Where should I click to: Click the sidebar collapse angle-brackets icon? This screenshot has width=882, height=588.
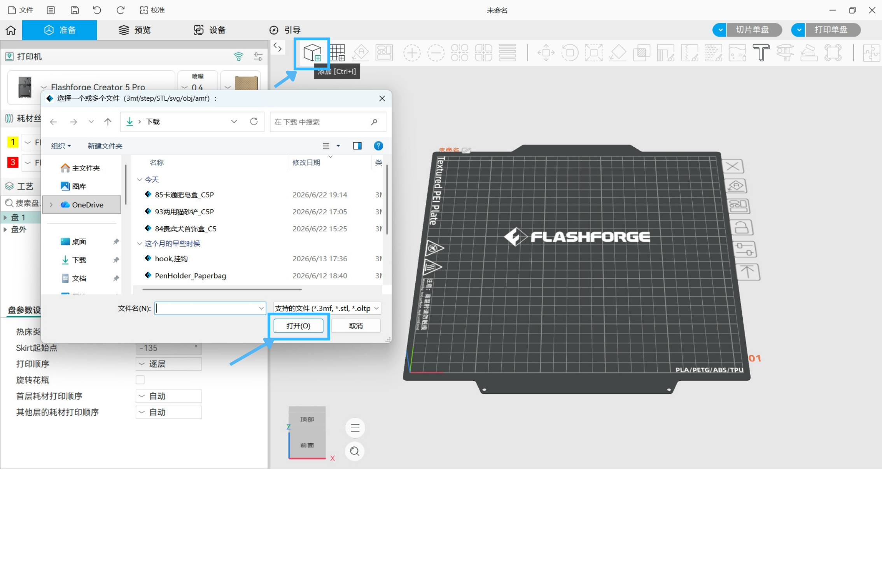tap(277, 47)
